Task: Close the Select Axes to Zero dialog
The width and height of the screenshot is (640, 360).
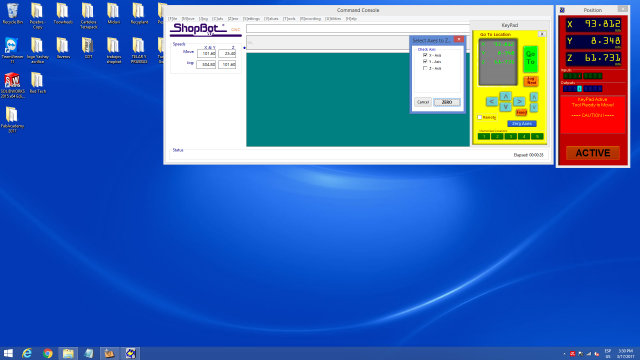Action: (459, 40)
